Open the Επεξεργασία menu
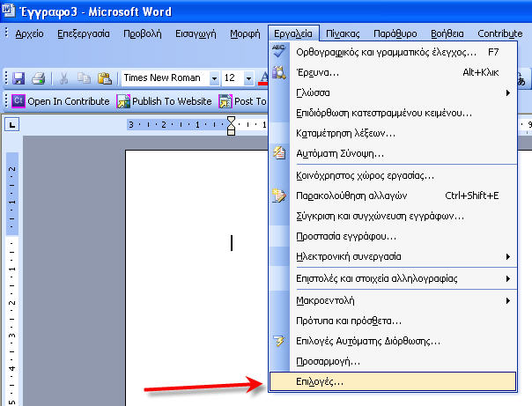Viewport: 532px width, 406px height. tap(84, 33)
